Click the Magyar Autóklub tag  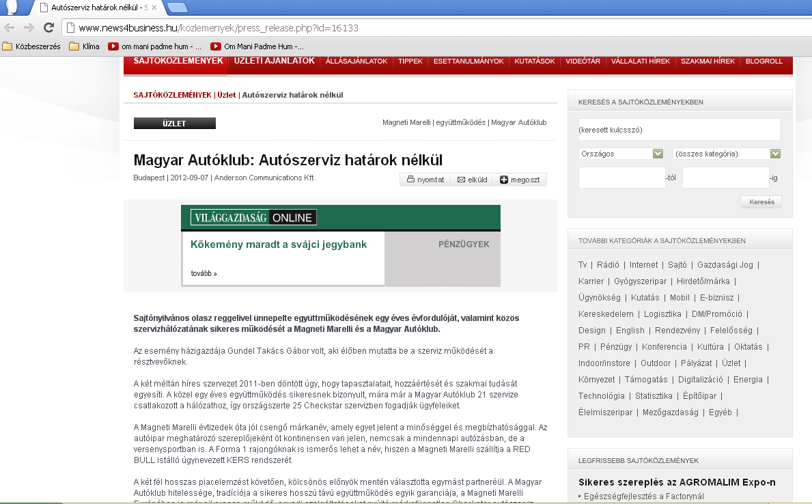point(518,123)
